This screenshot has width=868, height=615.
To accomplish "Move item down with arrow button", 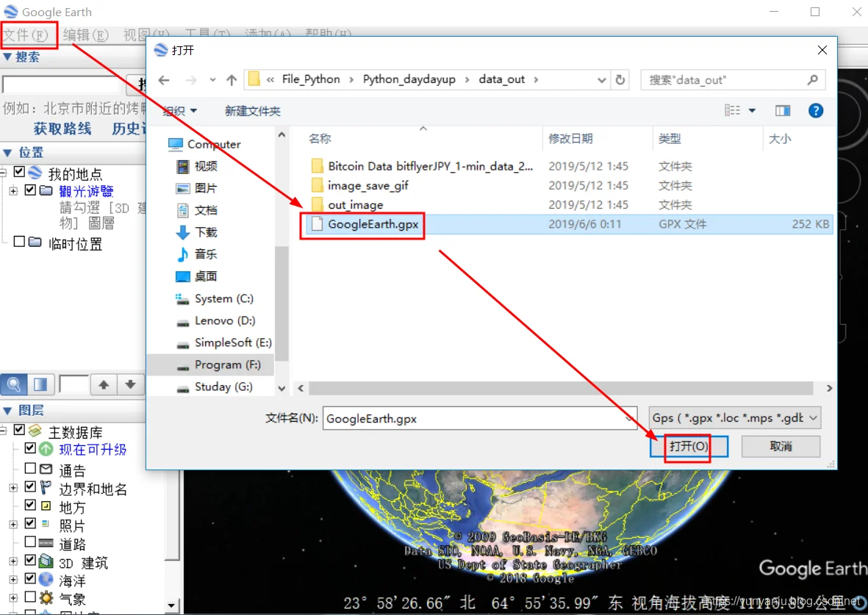I will 130,384.
